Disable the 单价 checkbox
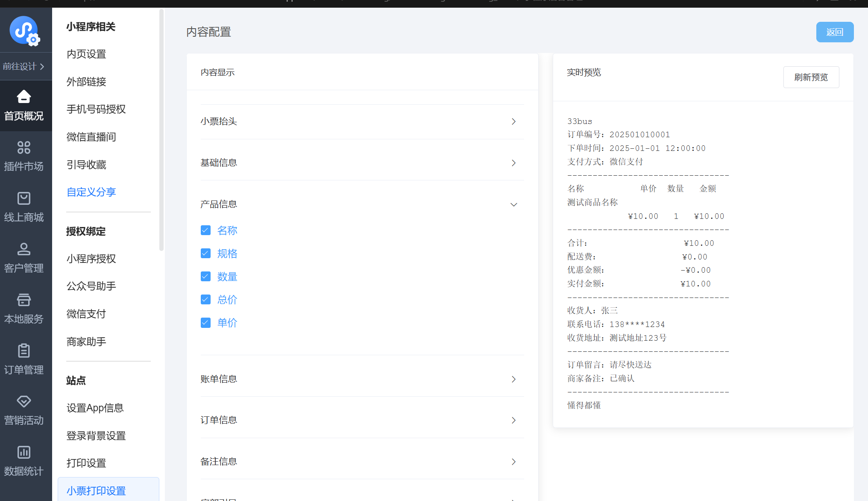 (205, 323)
